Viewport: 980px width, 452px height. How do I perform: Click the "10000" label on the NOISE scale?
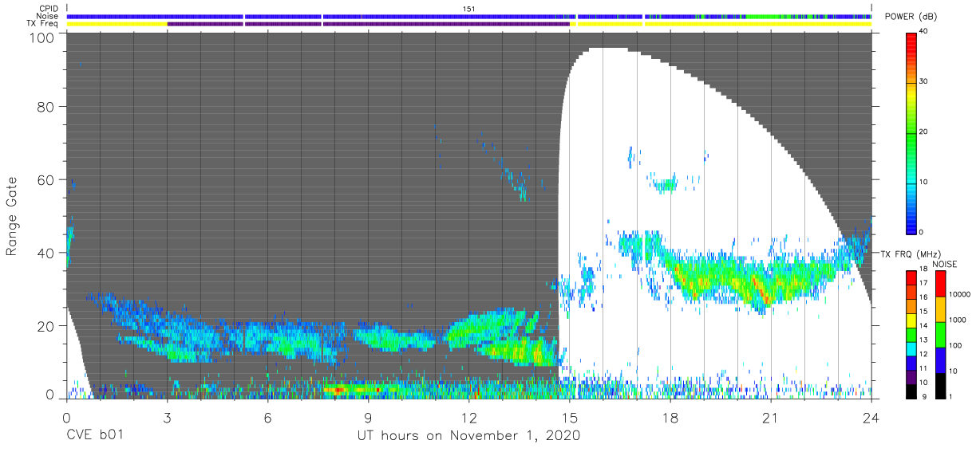pyautogui.click(x=959, y=294)
